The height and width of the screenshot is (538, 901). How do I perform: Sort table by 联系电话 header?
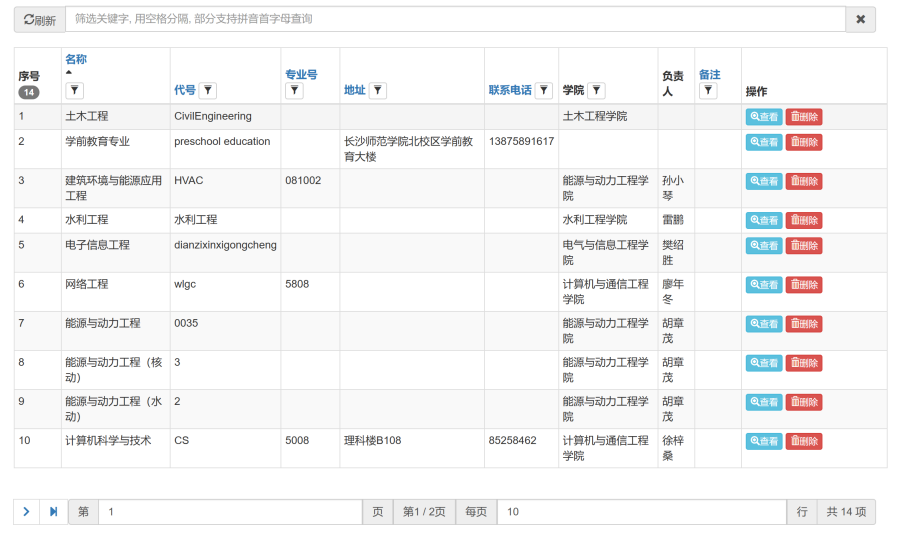pos(510,90)
